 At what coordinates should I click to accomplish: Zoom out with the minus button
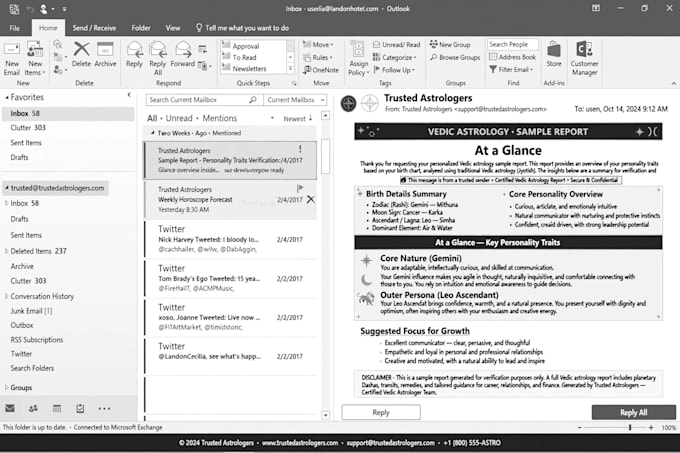pyautogui.click(x=580, y=427)
